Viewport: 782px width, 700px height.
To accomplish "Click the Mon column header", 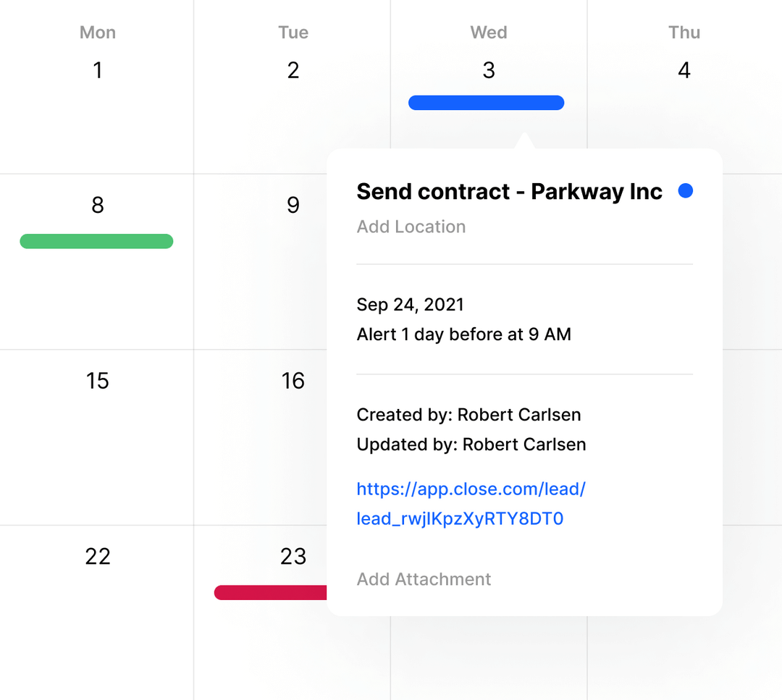I will pos(98,33).
